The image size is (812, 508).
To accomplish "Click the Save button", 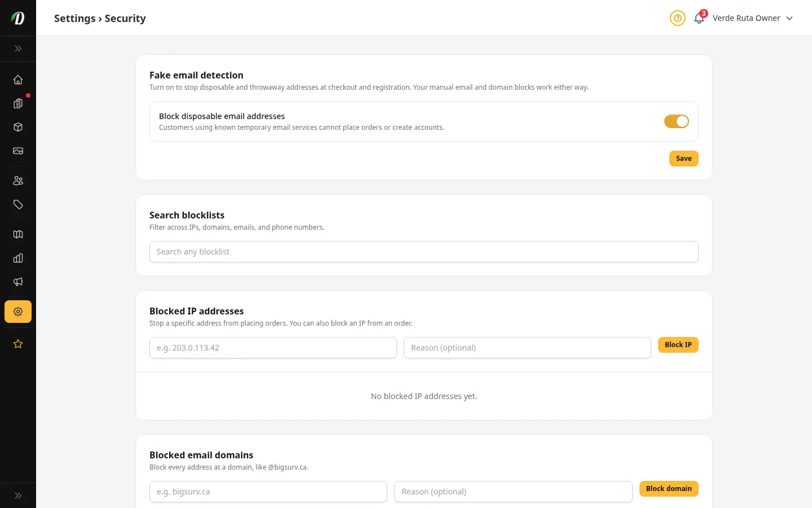I will coord(684,159).
